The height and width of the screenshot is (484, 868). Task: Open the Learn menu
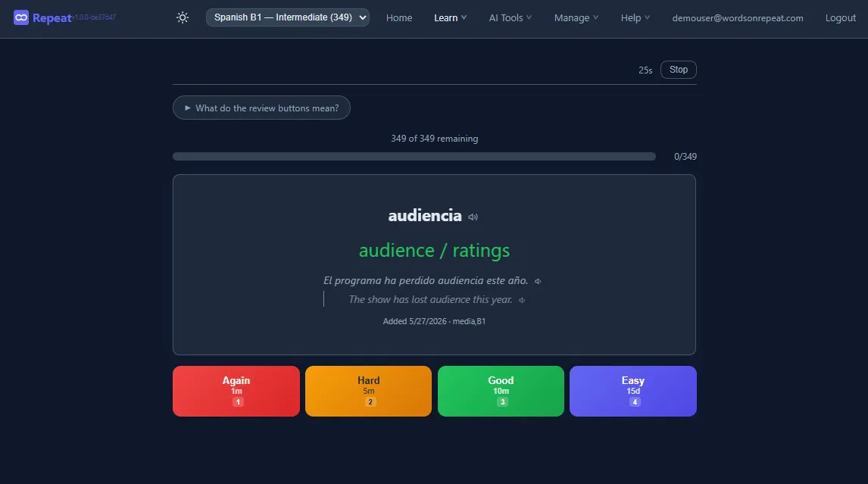coord(450,17)
